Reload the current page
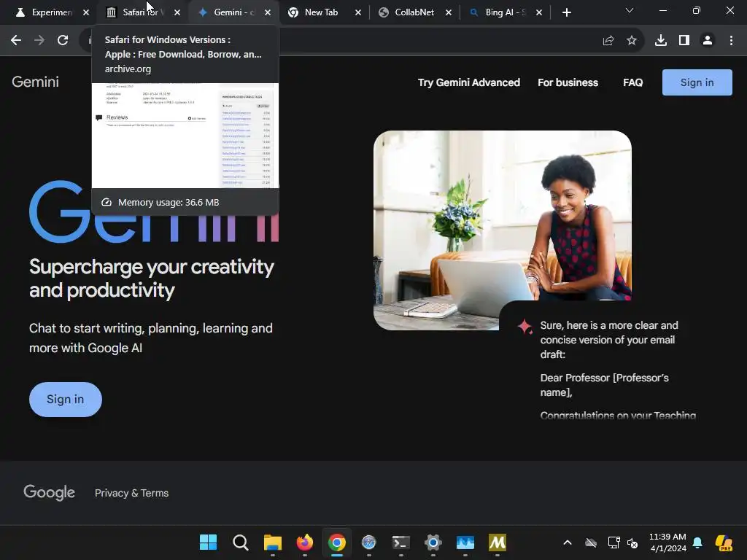This screenshot has height=560, width=747. click(x=63, y=41)
